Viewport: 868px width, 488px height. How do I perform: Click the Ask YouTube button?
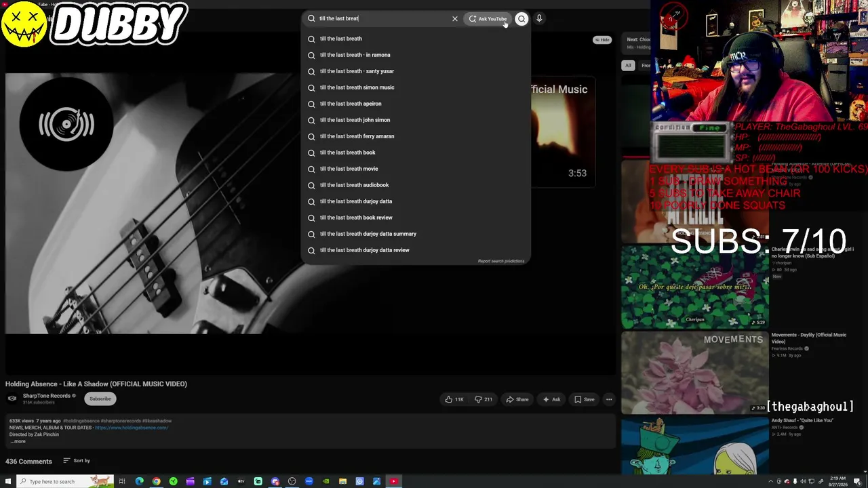(488, 19)
